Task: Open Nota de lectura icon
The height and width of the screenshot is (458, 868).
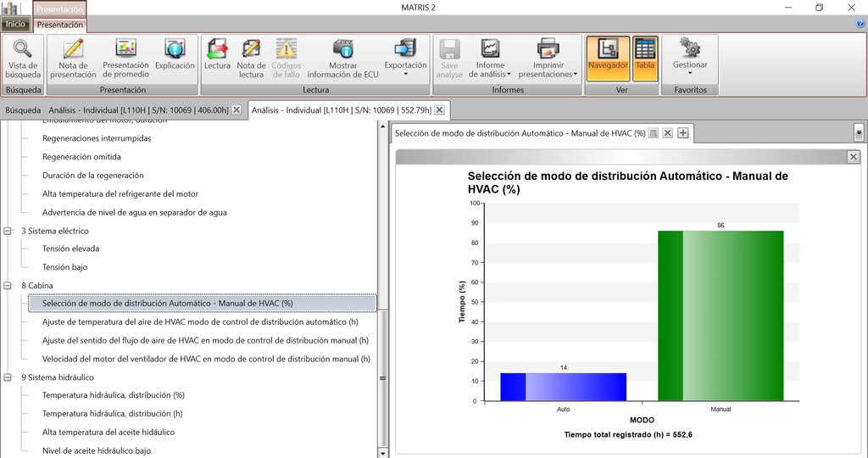Action: tap(251, 50)
